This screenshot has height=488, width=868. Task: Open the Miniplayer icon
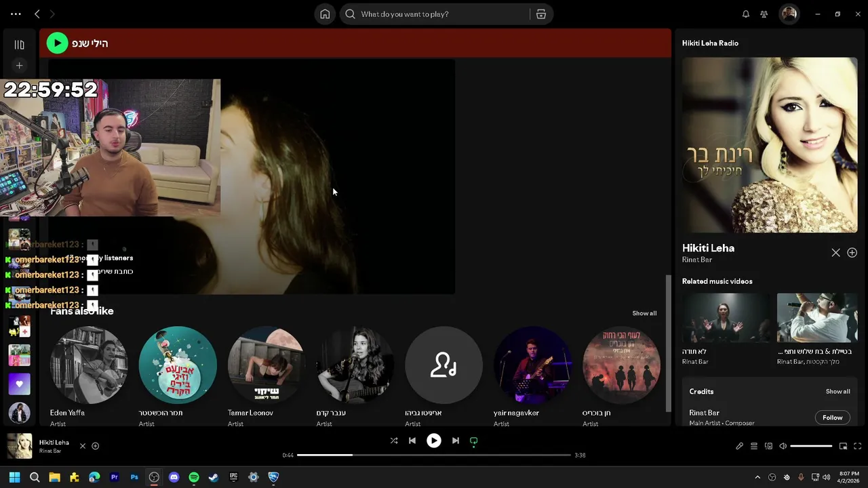point(844,446)
